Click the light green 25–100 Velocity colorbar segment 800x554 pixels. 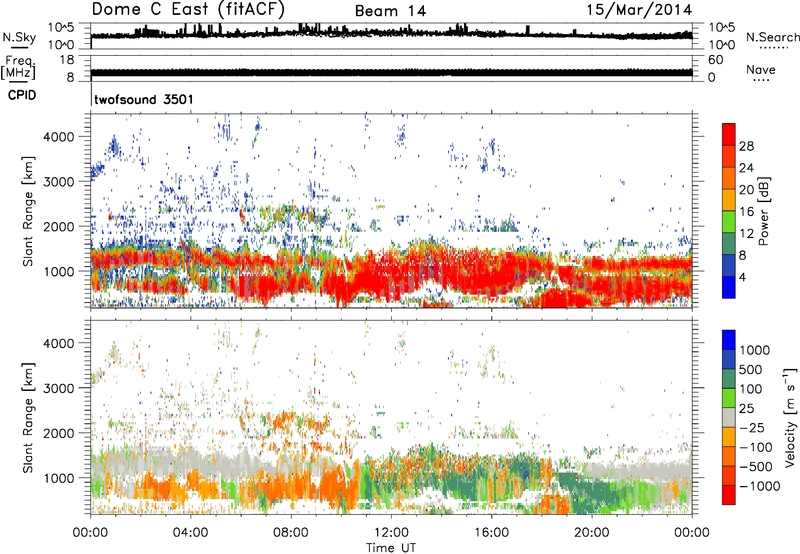click(729, 398)
